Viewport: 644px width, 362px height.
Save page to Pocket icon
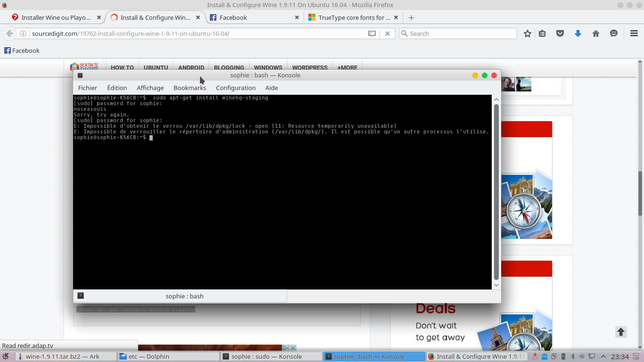tap(560, 33)
